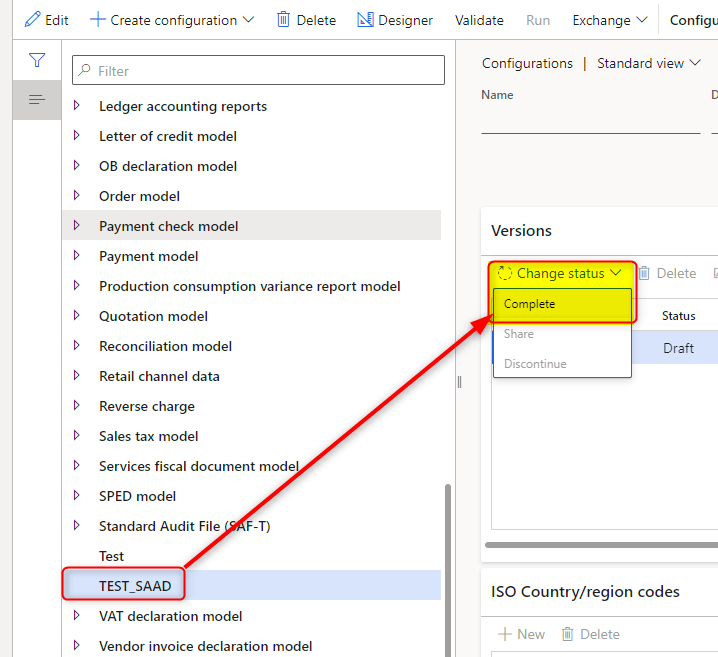Click the Edit pencil icon
This screenshot has height=657, width=718.
pos(32,20)
